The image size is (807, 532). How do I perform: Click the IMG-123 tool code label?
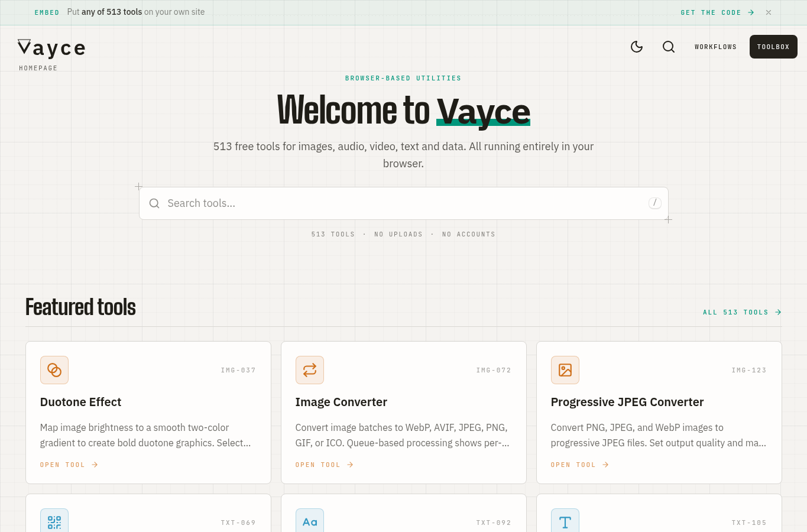pyautogui.click(x=749, y=370)
